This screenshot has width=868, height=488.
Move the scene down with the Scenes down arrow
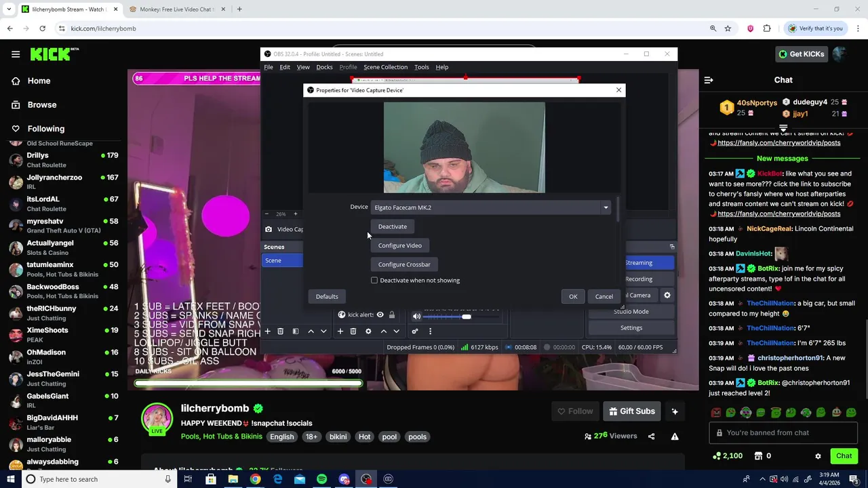323,331
